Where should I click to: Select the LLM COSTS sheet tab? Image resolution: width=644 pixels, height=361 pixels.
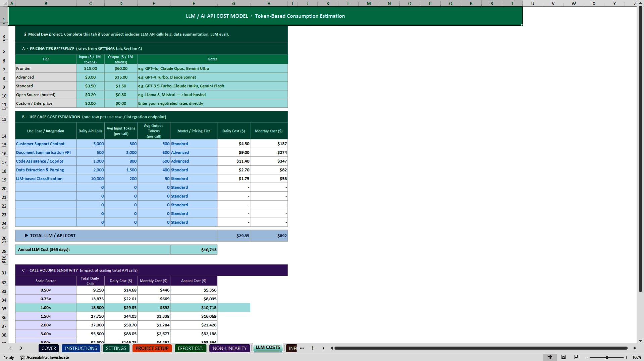(268, 348)
